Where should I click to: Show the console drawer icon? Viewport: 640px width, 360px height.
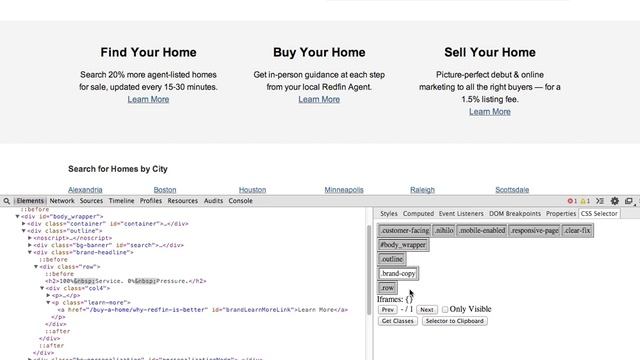600,201
